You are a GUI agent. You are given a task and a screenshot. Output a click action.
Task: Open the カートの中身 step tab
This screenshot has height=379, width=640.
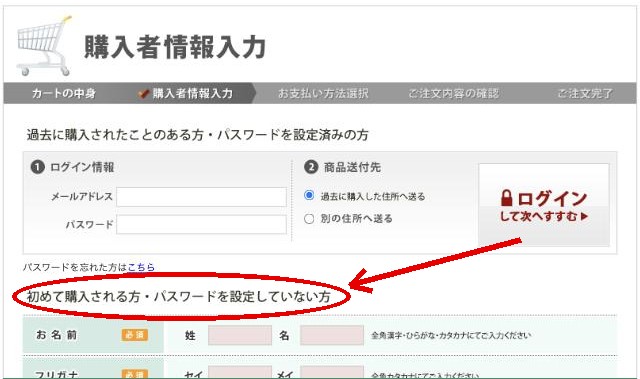pos(64,93)
